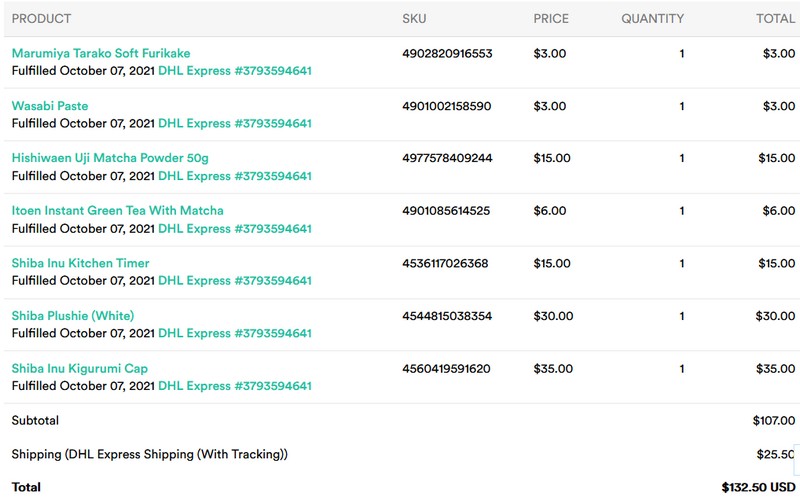
Task: Click DHL Express tracking under Wasabi Paste
Action: [x=235, y=124]
